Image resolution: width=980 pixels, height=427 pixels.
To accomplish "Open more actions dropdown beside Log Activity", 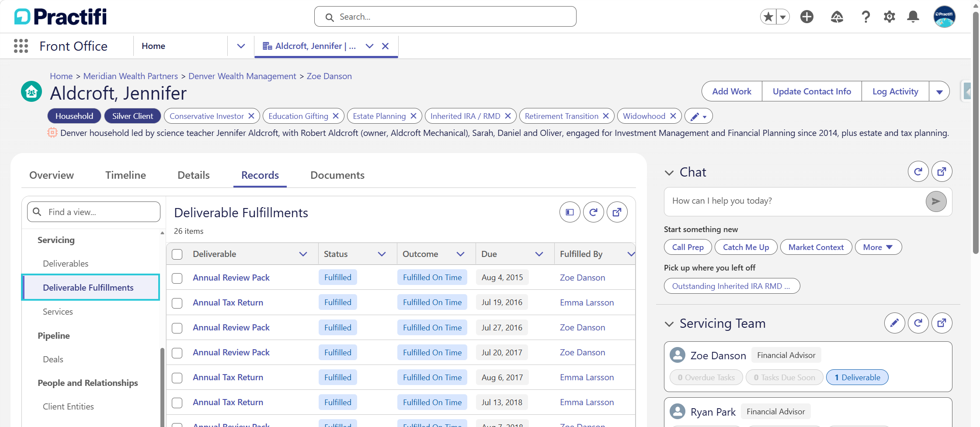I will tap(939, 91).
